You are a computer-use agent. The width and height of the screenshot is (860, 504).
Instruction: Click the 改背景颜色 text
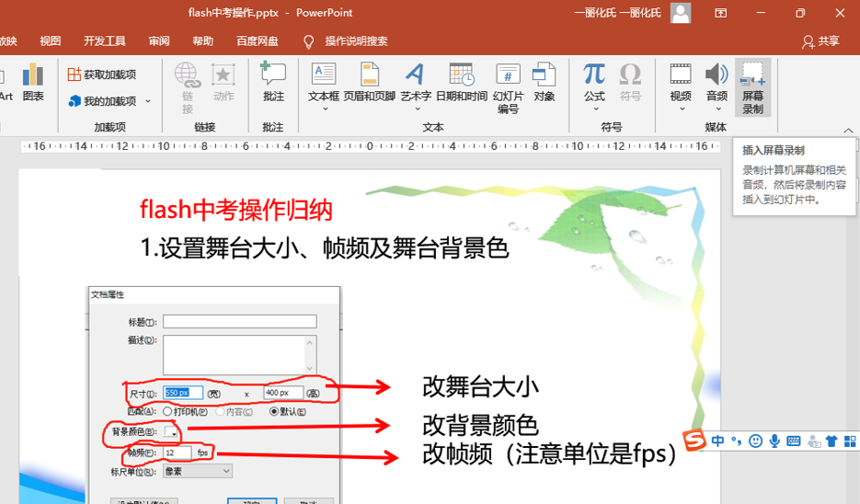pyautogui.click(x=480, y=425)
